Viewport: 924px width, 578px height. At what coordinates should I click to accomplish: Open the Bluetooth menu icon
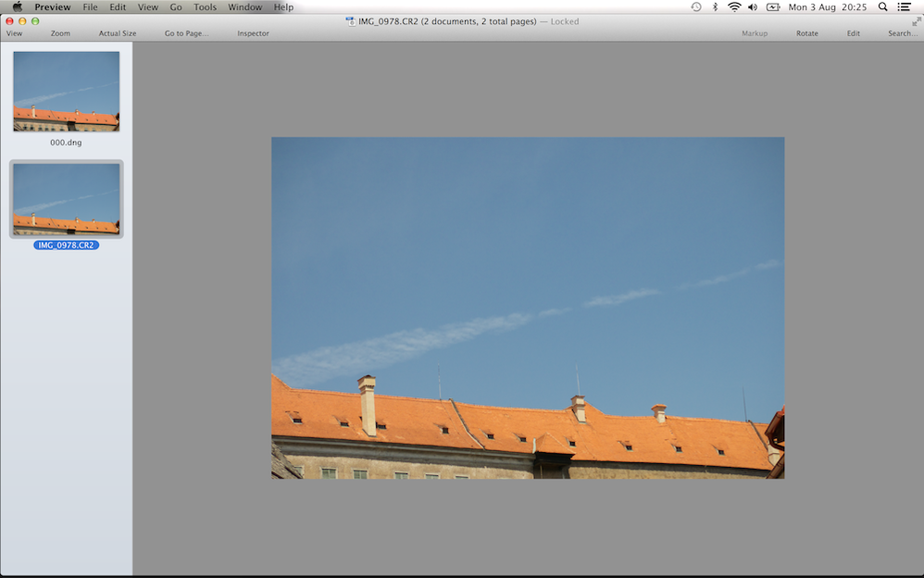click(x=714, y=6)
